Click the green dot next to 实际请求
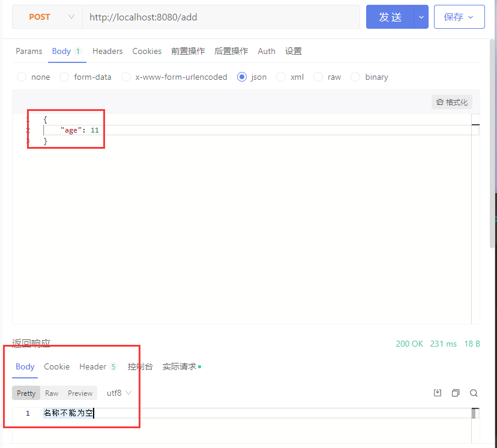This screenshot has width=497, height=448. point(199,366)
